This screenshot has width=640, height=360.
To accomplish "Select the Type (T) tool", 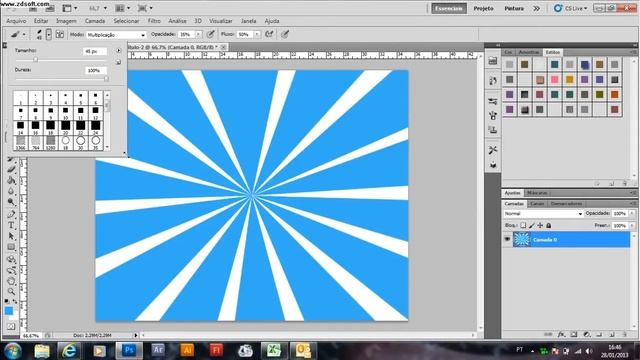I will pyautogui.click(x=11, y=225).
